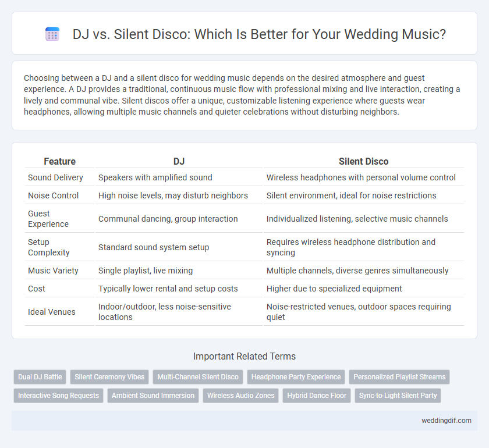Select the DJ column header
The height and width of the screenshot is (448, 489).
tap(179, 161)
